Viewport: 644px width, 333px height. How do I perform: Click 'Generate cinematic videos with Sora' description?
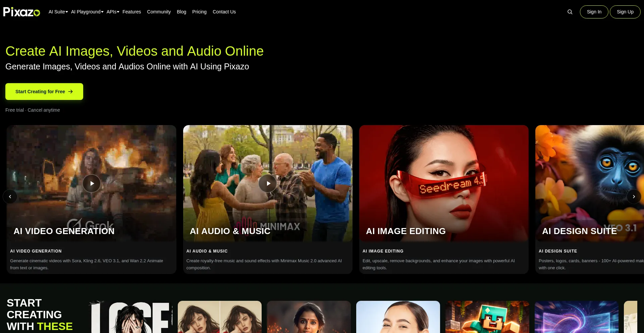point(87,264)
